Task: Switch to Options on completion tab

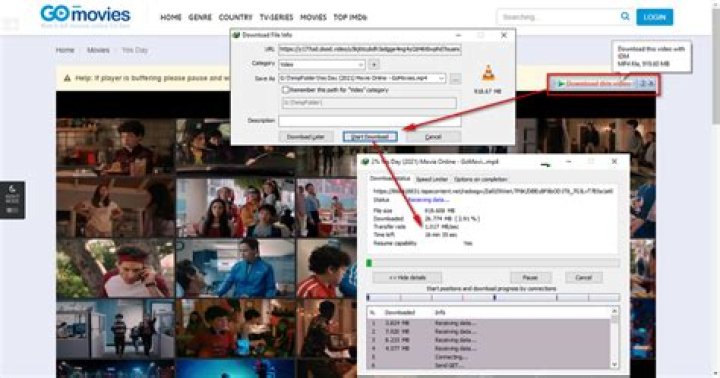Action: tap(480, 179)
